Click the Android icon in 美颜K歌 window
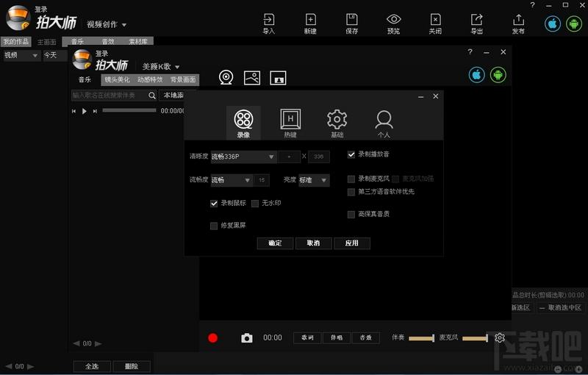Screen dimensions: 588x375 (498, 74)
